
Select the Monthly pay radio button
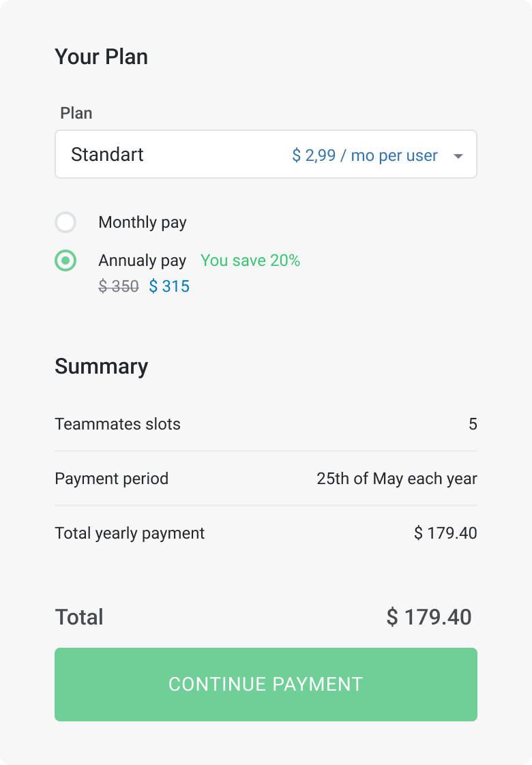pyautogui.click(x=65, y=222)
